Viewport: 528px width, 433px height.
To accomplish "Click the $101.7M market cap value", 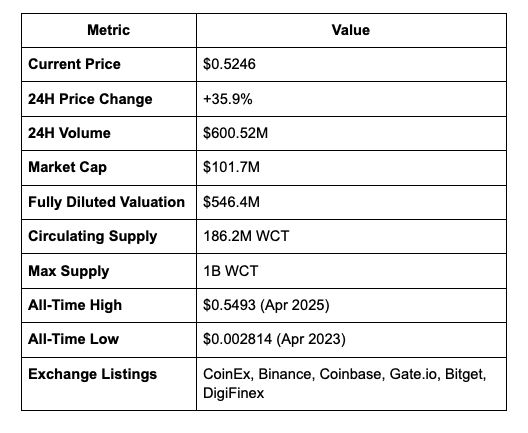I will (x=231, y=167).
